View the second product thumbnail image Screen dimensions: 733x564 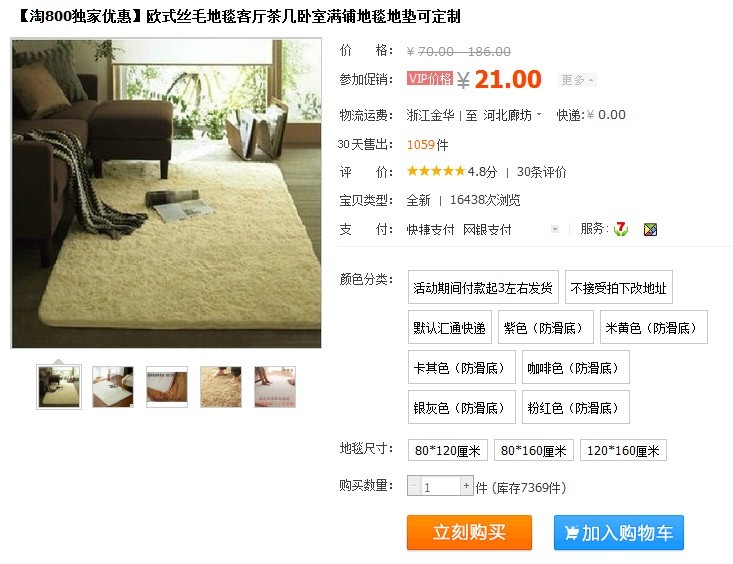click(113, 387)
